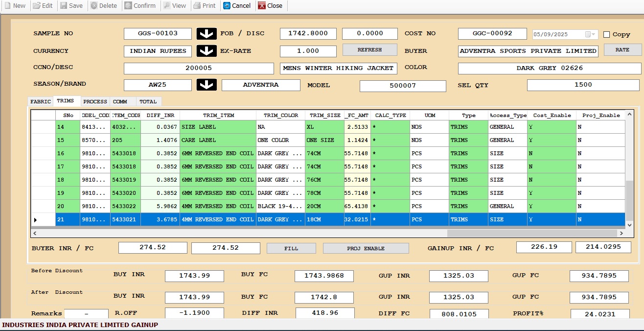Screen dimensions: 644x331
Task: Click the REFRESH button
Action: click(369, 50)
